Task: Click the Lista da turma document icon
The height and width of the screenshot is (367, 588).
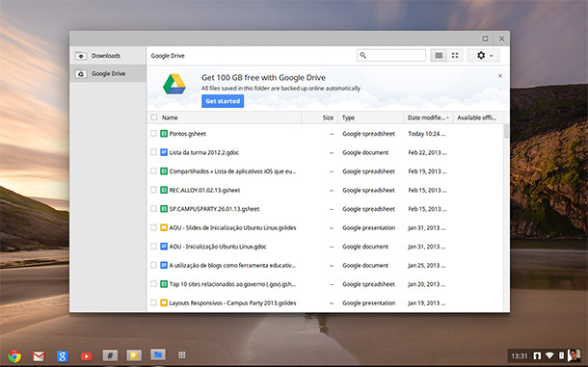Action: (x=164, y=152)
